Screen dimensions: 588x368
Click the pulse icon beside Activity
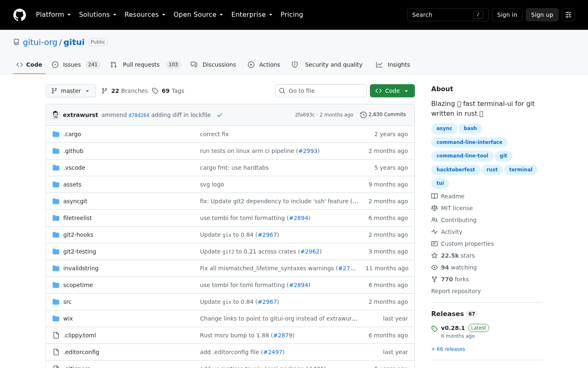coord(434,232)
